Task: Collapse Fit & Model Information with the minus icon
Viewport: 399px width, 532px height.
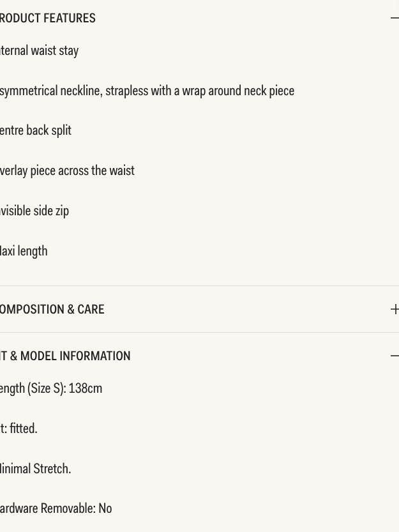Action: tap(395, 356)
